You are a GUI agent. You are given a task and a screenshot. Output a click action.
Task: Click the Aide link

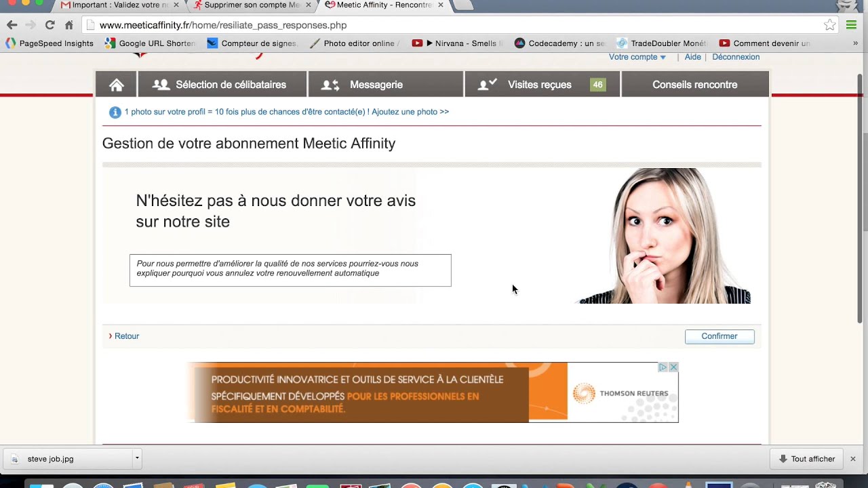[x=693, y=57]
